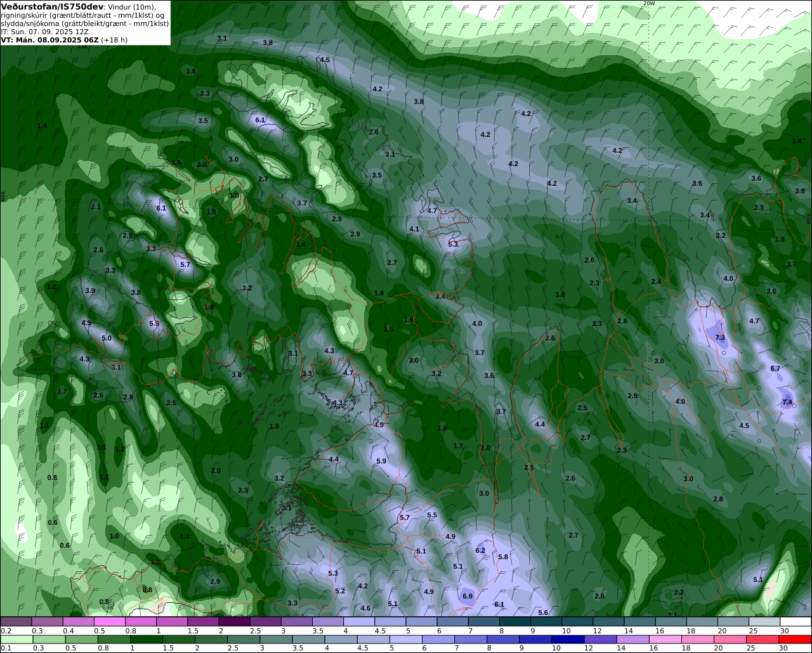Click the 5.0 precipitation value on the map

[107, 338]
